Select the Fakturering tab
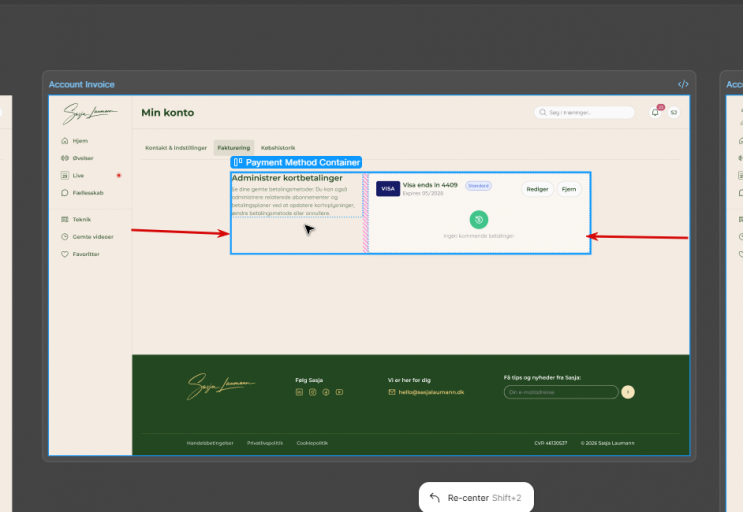 coord(234,148)
